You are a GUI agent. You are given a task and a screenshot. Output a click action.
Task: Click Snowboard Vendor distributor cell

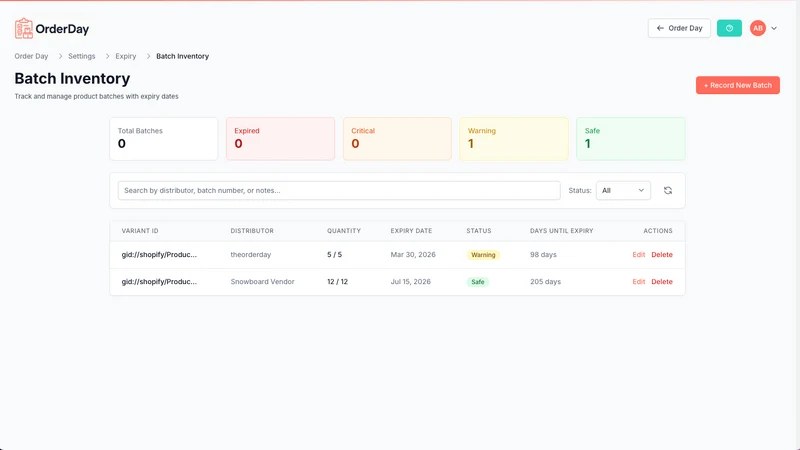[262, 282]
